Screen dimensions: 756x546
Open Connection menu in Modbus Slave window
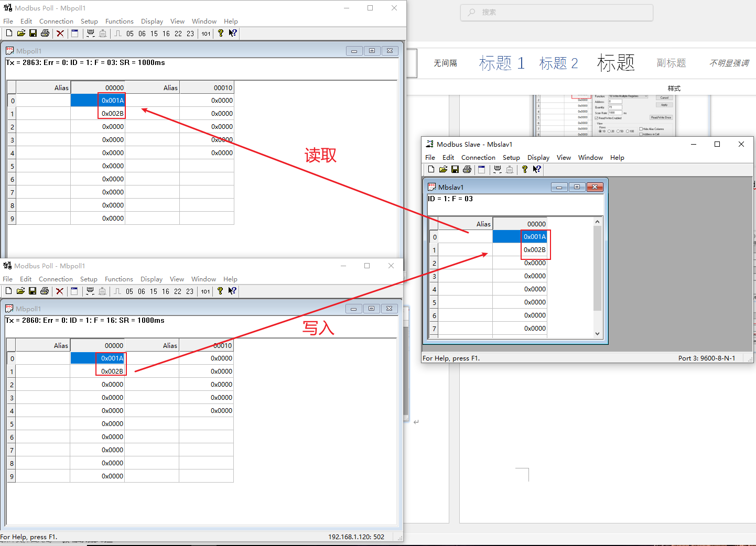(x=478, y=157)
